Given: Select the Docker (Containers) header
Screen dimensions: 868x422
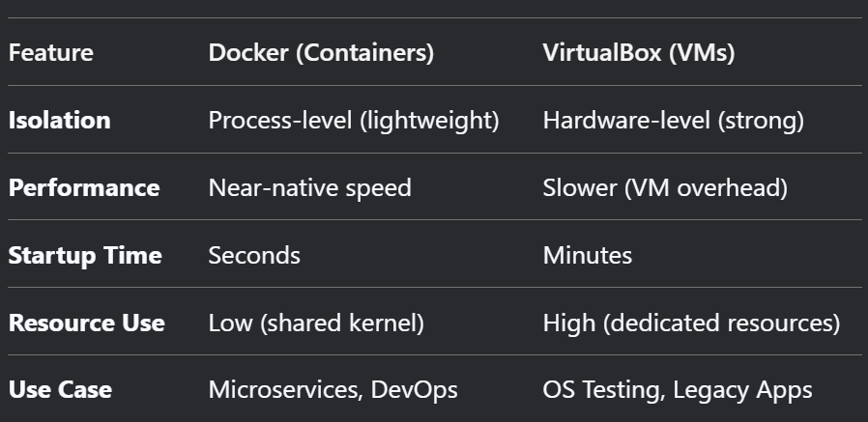Looking at the screenshot, I should [321, 53].
